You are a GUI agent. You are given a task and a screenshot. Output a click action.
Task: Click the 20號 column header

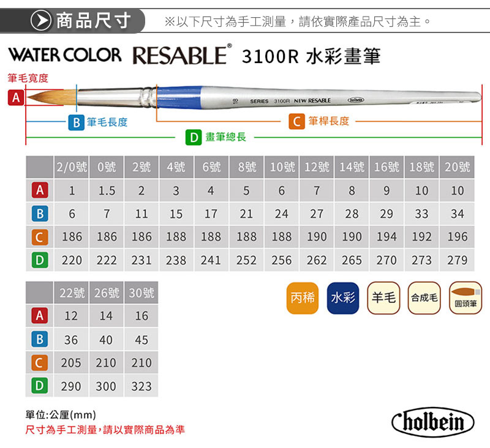457,167
